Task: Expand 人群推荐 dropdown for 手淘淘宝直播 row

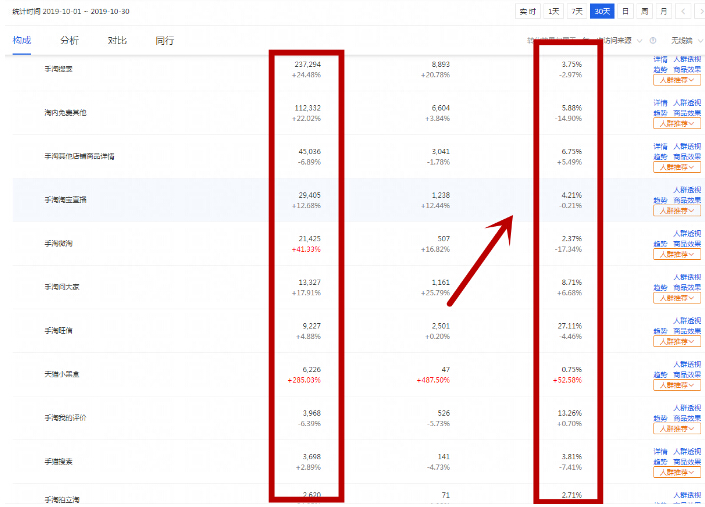Action: tap(678, 211)
